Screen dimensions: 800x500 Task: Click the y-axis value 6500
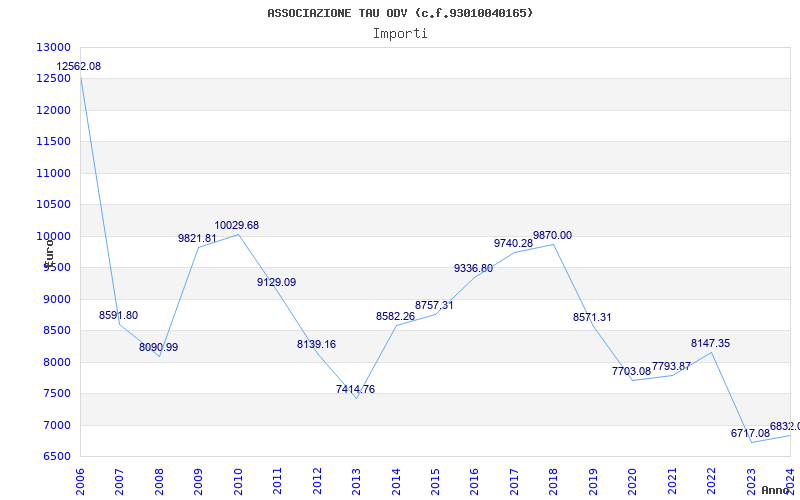pyautogui.click(x=56, y=457)
